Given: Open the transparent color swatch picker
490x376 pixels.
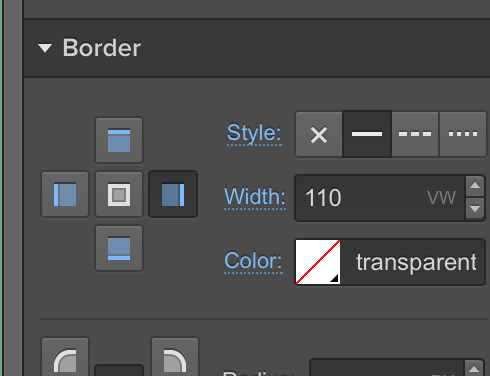Looking at the screenshot, I should coord(318,262).
